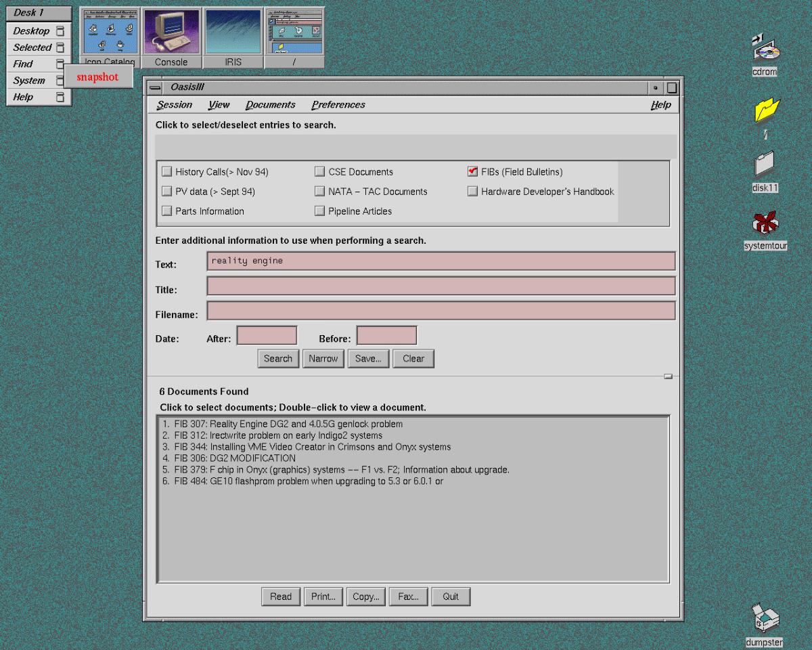Screen dimensions: 812x650
Task: Enable NATA – TAC Documents checkbox
Action: pyautogui.click(x=319, y=192)
